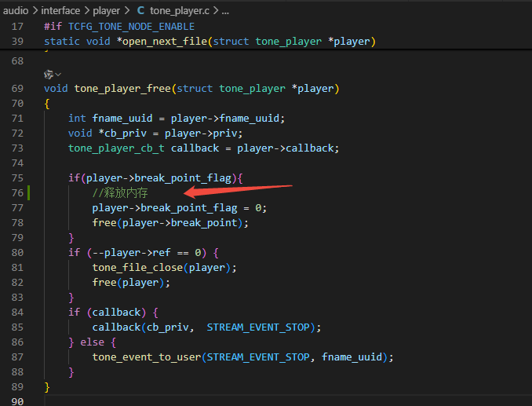
Task: Click 'player->break_point_flag = 0;' statement
Action: pos(180,208)
